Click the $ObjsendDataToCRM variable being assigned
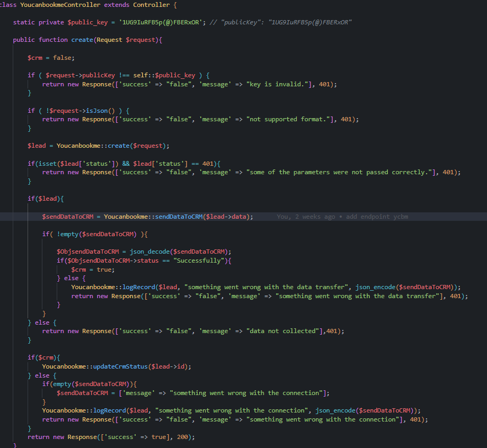Viewport: 487px width, 448px height. point(89,252)
